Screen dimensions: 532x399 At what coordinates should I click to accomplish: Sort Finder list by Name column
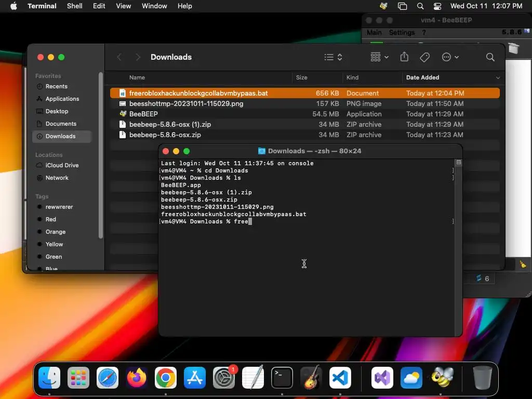click(137, 77)
